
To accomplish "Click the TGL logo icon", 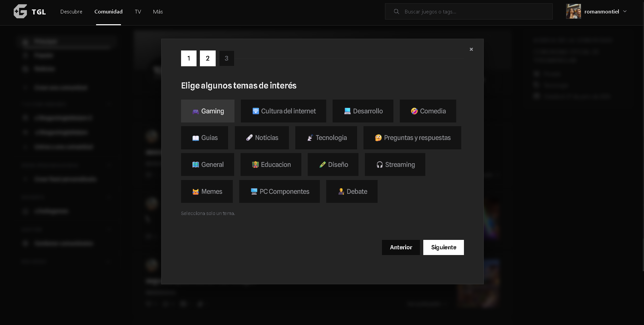I will (x=20, y=11).
